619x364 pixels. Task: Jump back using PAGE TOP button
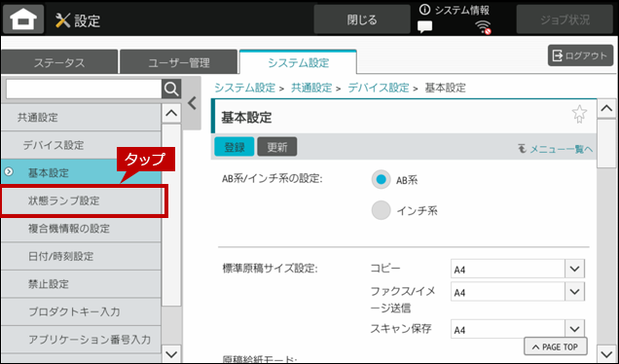[555, 346]
